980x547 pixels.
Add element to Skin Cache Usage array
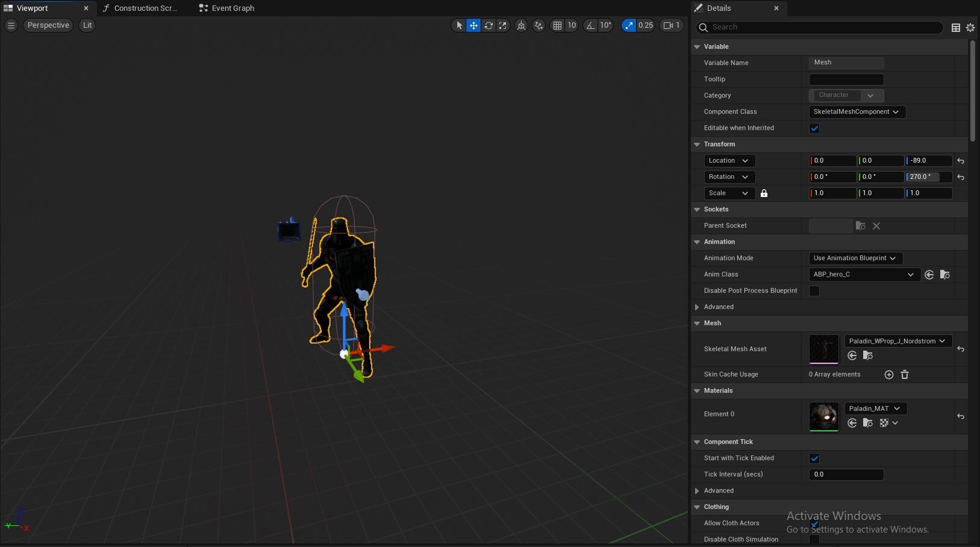point(888,375)
